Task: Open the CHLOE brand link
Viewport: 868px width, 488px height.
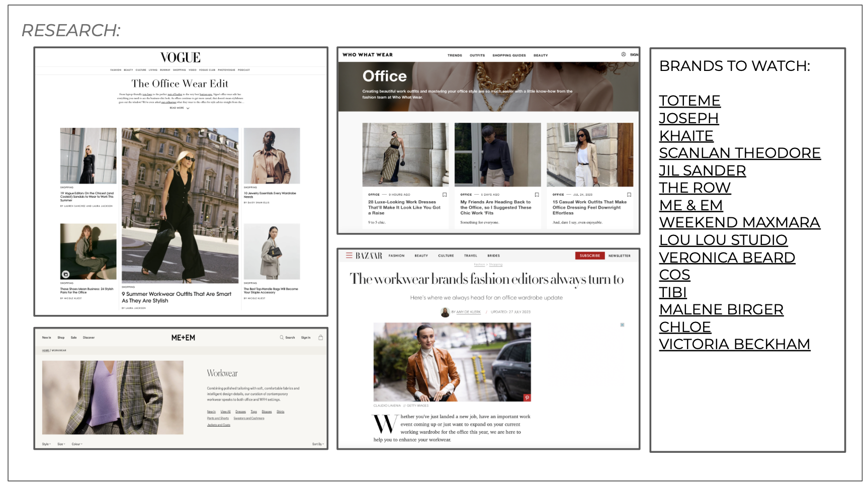Action: [684, 327]
